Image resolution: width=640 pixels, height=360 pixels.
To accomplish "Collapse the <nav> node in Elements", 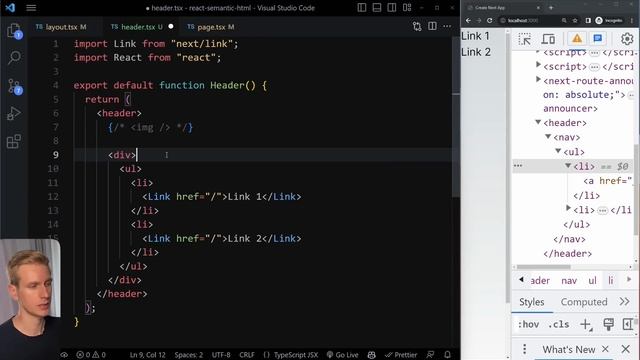I will tap(548, 137).
